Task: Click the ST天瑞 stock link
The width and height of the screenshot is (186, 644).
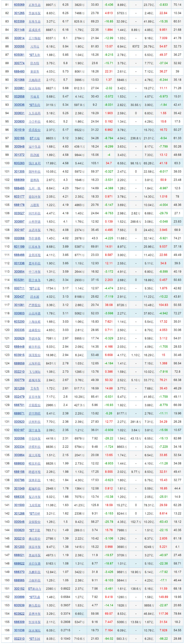Action: pos(35,138)
